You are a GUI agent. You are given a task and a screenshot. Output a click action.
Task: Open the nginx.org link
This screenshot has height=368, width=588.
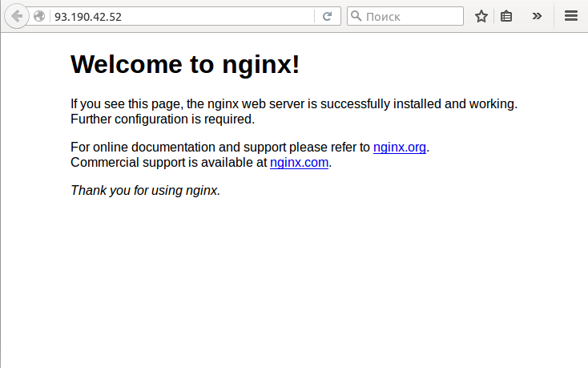coord(400,147)
